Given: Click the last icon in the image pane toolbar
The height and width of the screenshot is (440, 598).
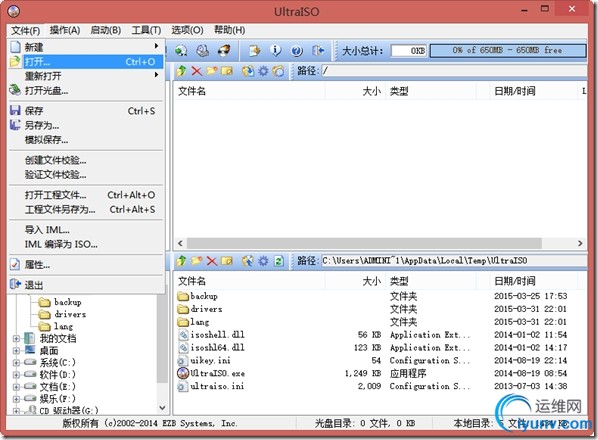Looking at the screenshot, I should [x=278, y=71].
